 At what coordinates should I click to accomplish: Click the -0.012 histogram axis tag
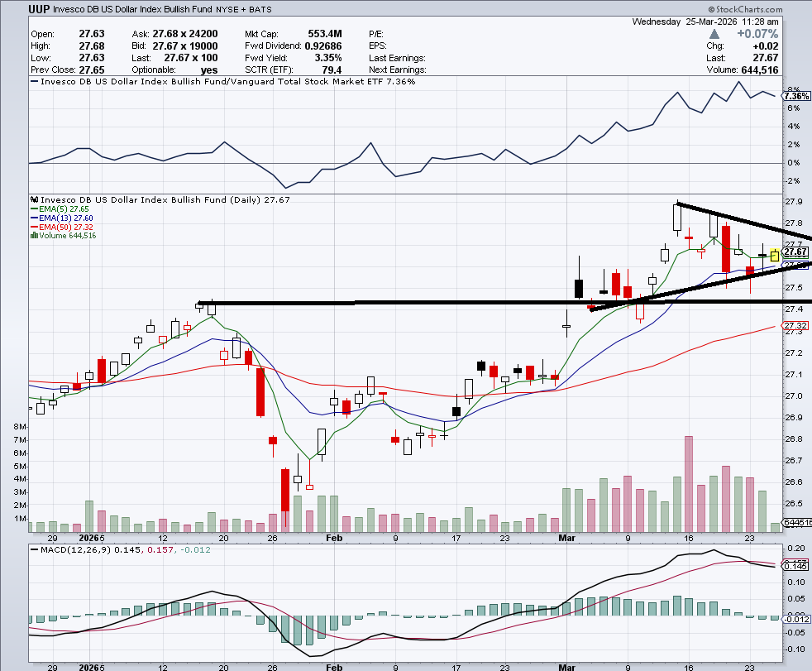(796, 619)
